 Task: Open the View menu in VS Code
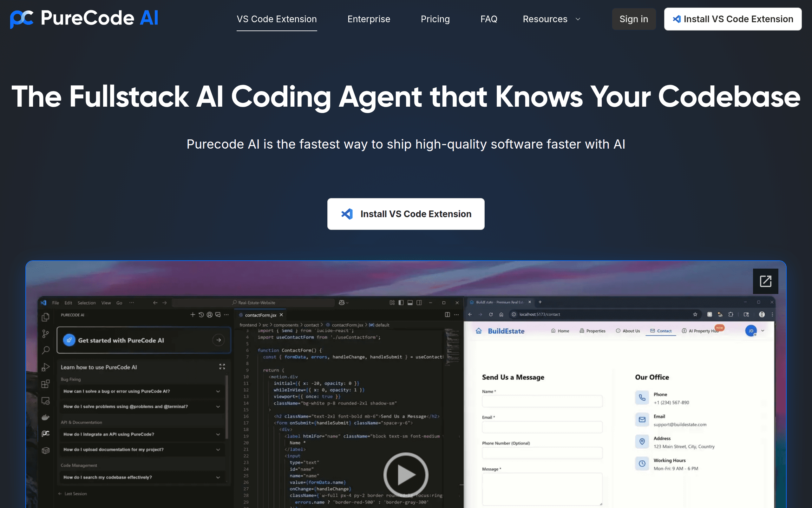tap(106, 303)
